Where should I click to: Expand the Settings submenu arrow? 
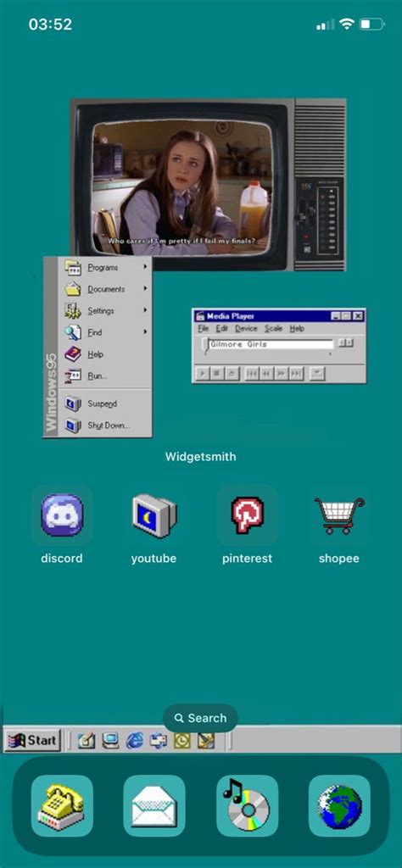coord(146,310)
